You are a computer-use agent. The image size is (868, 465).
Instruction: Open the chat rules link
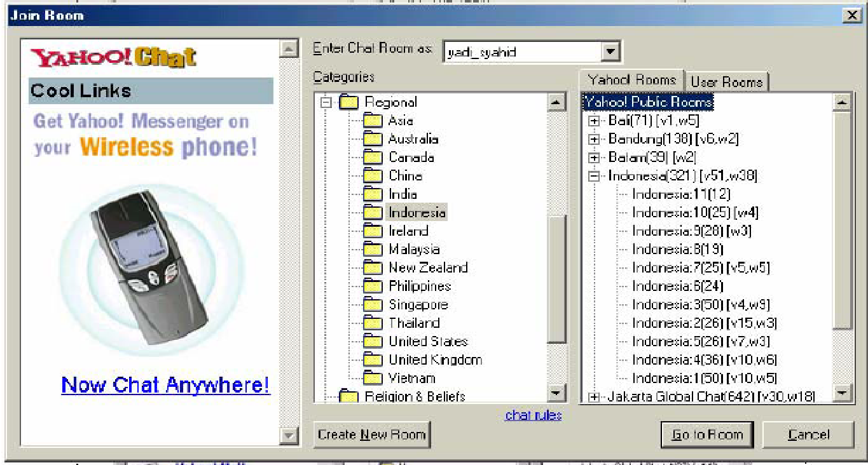tap(534, 415)
